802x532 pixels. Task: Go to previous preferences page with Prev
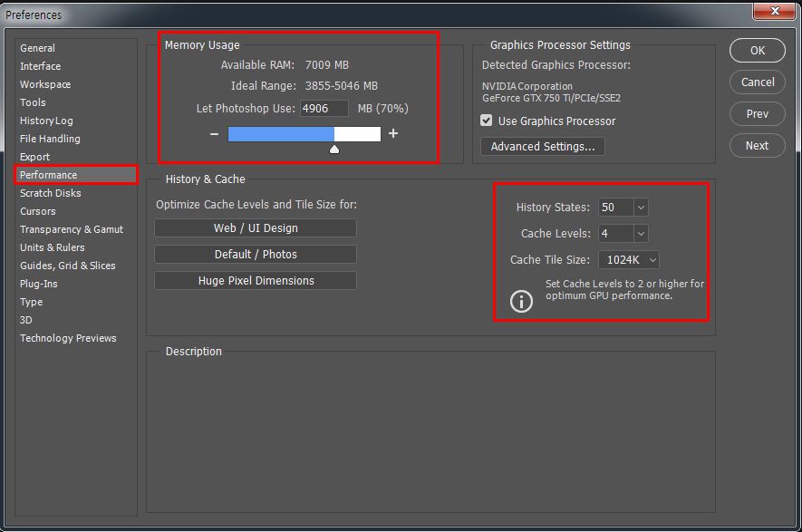(758, 113)
